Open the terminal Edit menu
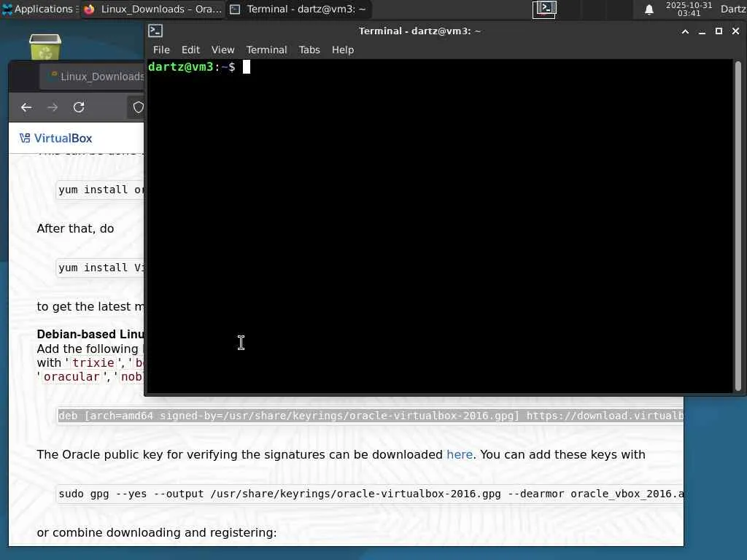The image size is (747, 560). (190, 50)
